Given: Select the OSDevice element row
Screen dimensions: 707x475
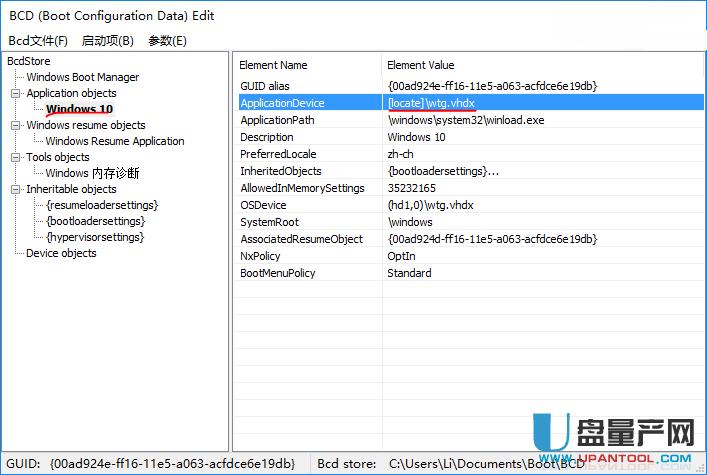Looking at the screenshot, I should pyautogui.click(x=263, y=205).
